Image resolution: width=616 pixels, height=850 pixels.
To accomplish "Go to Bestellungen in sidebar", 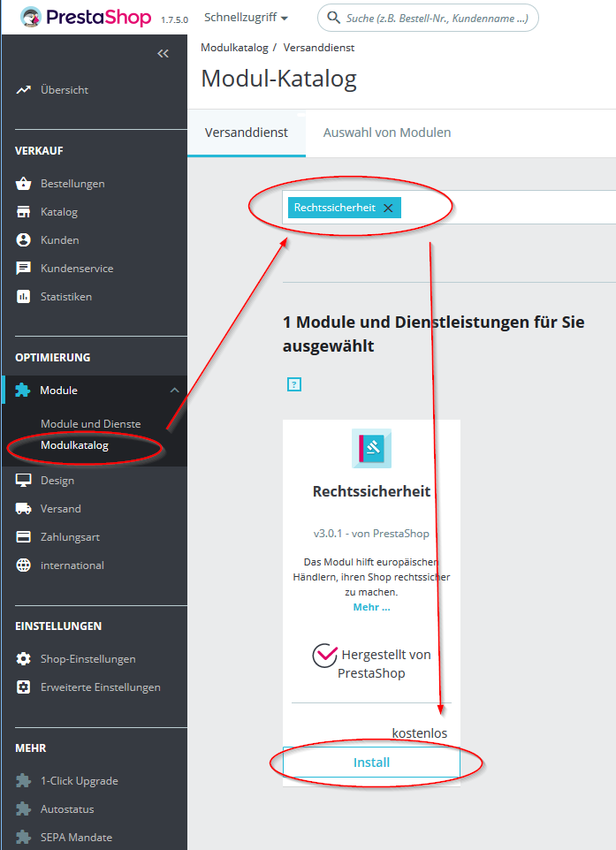I will 72,184.
